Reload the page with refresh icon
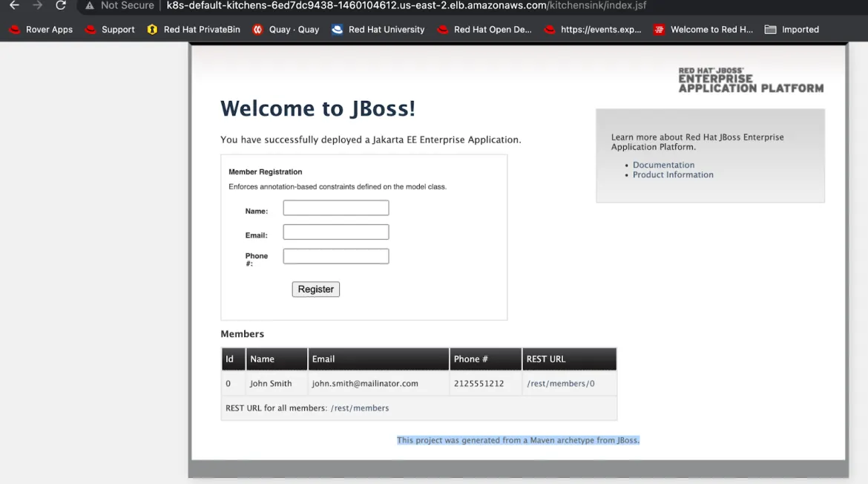 (61, 5)
